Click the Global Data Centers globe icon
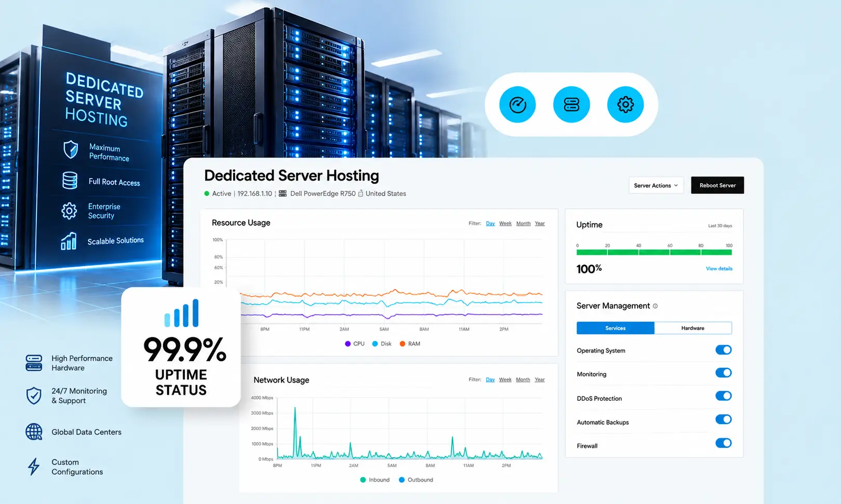The width and height of the screenshot is (841, 504). (x=34, y=432)
